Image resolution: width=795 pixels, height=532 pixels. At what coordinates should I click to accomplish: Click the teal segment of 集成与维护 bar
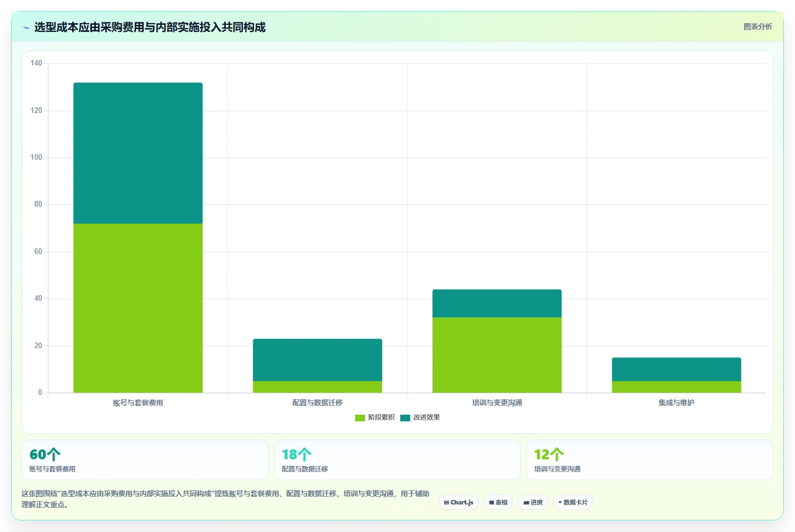677,369
